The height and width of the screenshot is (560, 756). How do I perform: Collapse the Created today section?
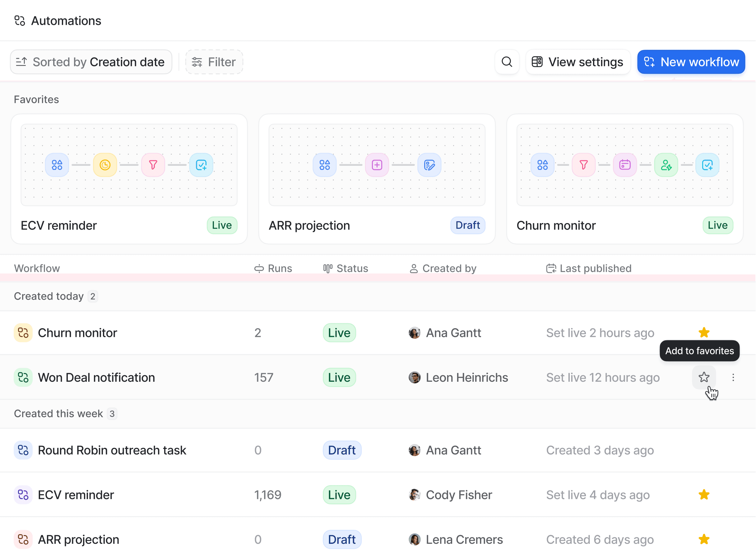pyautogui.click(x=49, y=296)
